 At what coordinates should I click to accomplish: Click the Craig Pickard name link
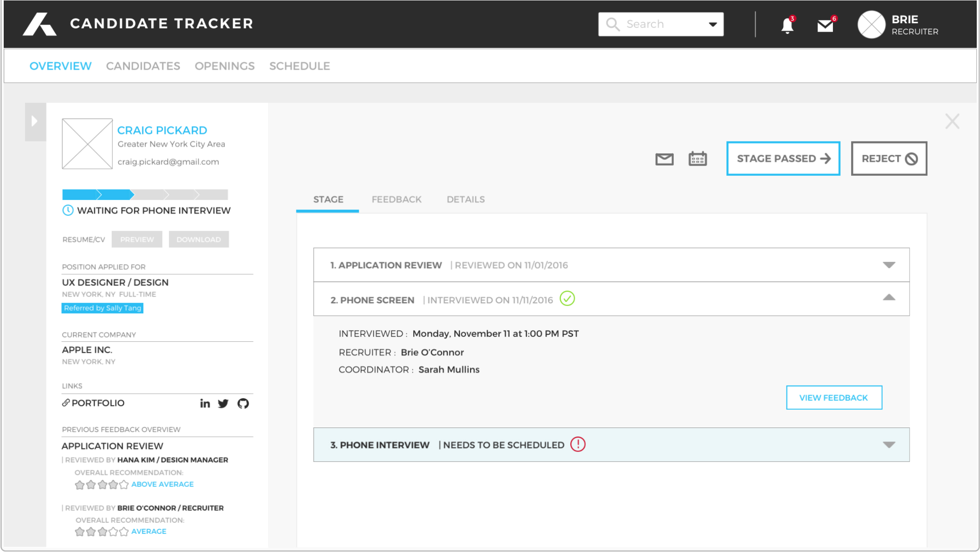pyautogui.click(x=162, y=130)
